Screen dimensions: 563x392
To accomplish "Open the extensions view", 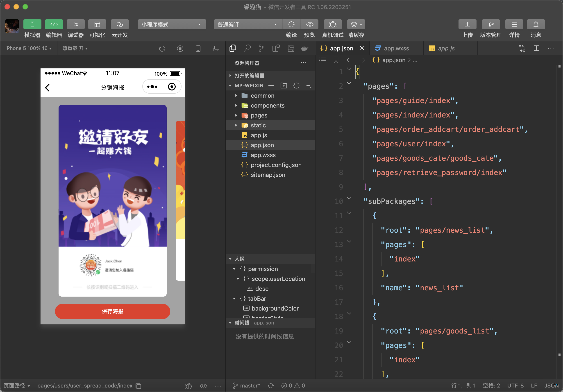I will click(x=276, y=48).
